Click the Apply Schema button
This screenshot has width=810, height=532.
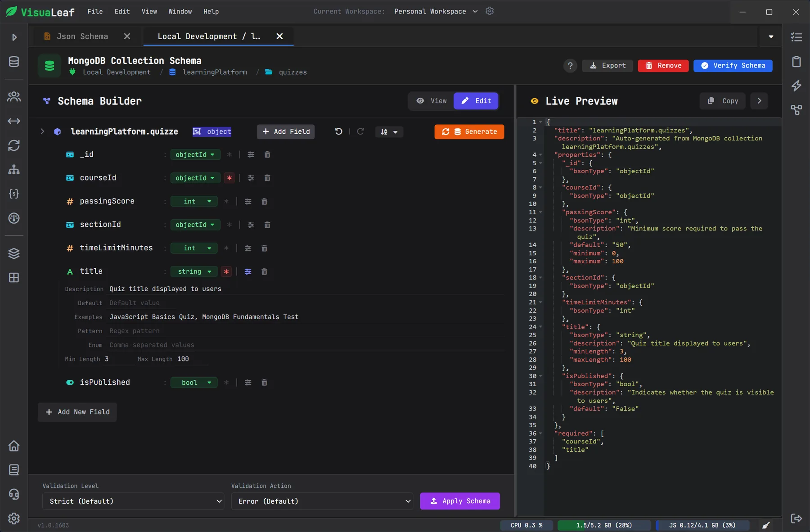point(460,501)
